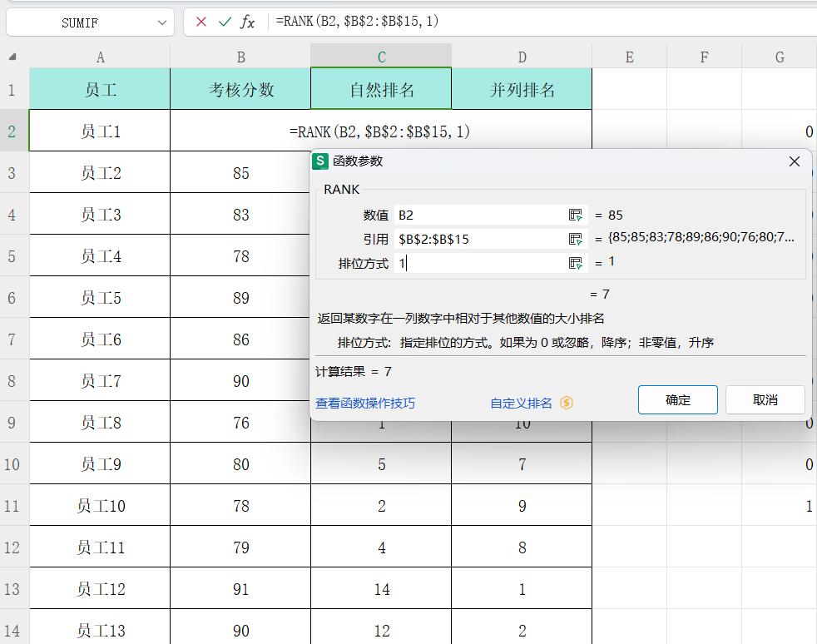Select column B header
Viewport: 817px width, 644px height.
coord(240,57)
